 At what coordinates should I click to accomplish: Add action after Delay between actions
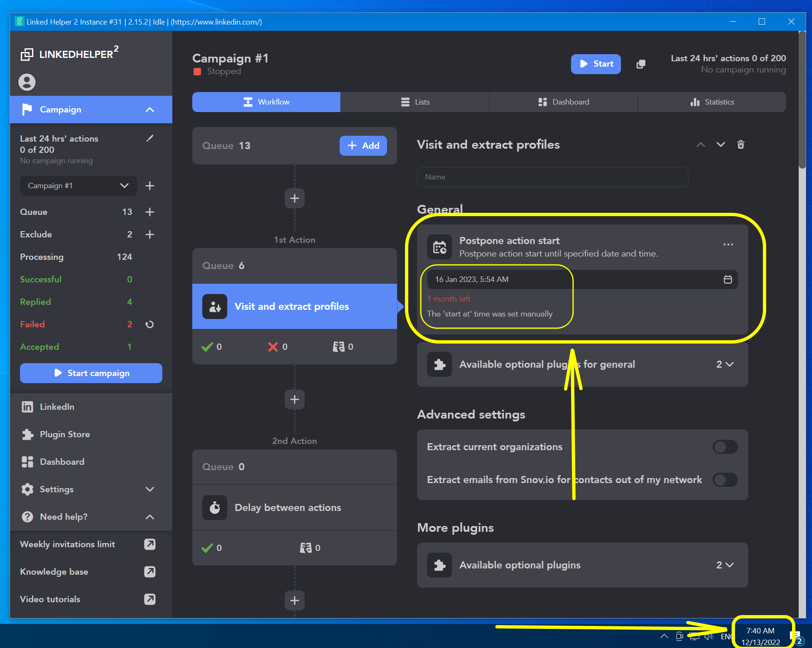[295, 601]
